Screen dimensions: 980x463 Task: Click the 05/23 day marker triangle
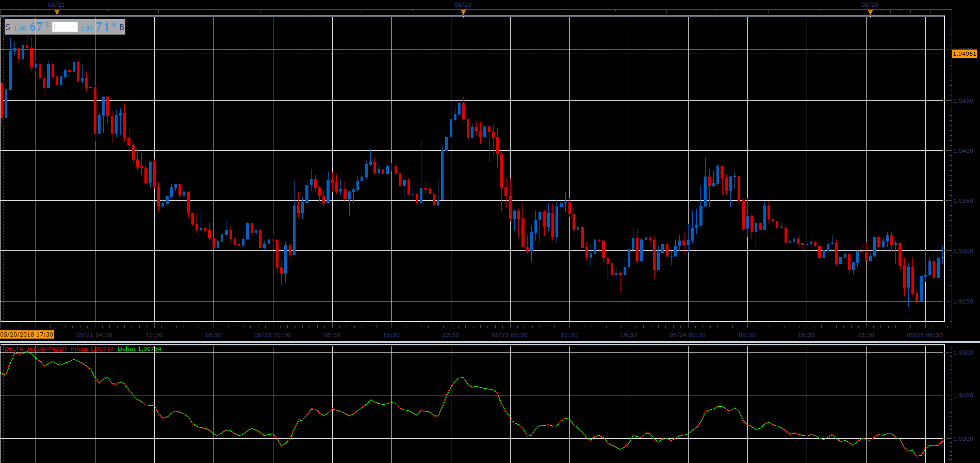click(x=463, y=12)
